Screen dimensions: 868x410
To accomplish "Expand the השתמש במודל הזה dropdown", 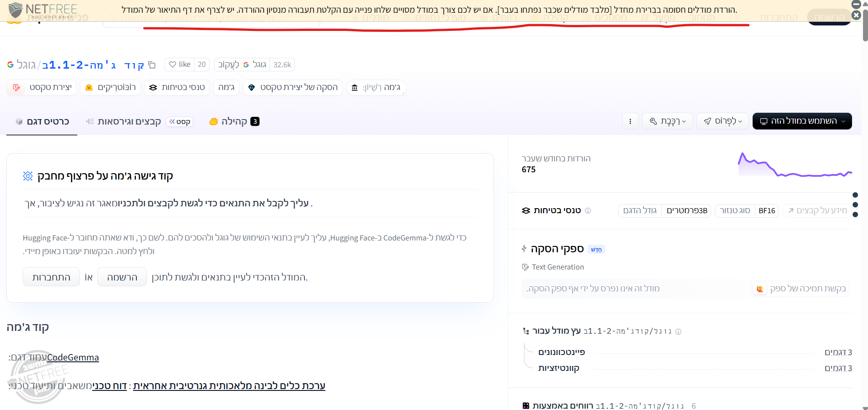I will coord(802,121).
